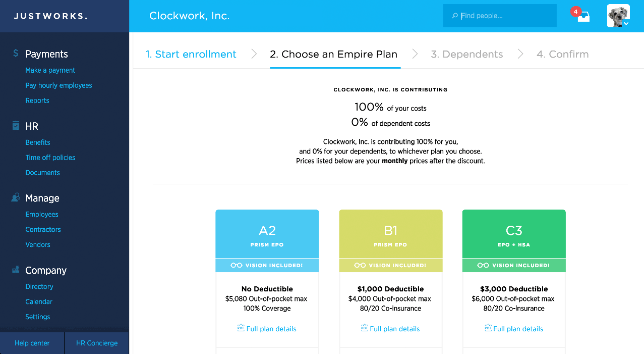The image size is (644, 354).
Task: Click the Payments dollar sign icon
Action: pyautogui.click(x=16, y=54)
